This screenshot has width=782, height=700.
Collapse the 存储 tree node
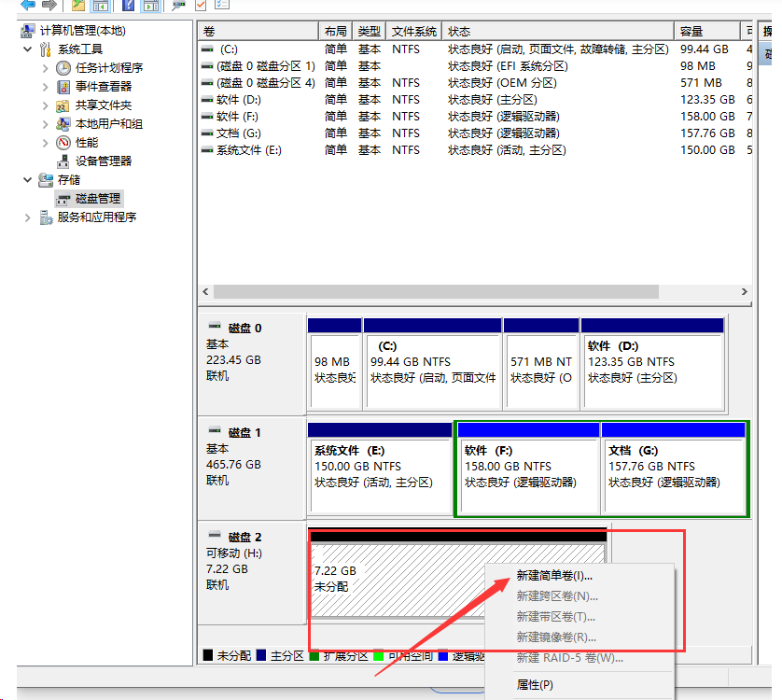point(28,180)
